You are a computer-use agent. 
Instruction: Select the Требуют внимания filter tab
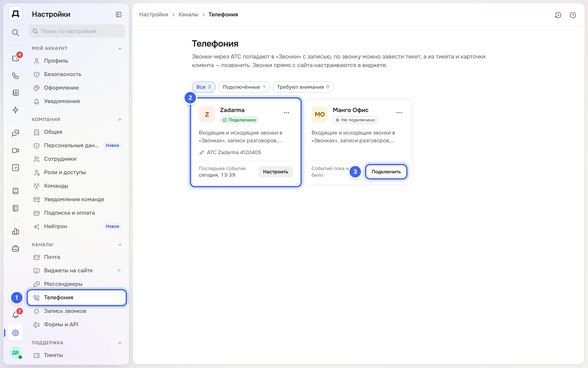(x=303, y=87)
